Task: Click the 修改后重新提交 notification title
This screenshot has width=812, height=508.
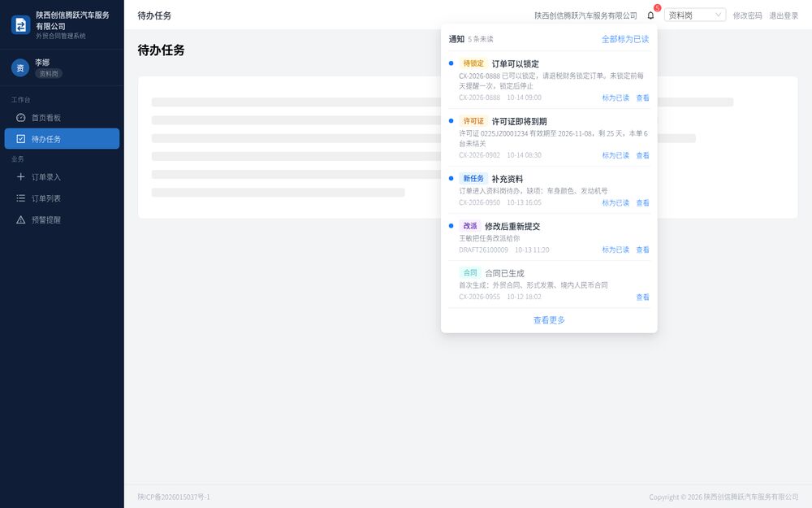Action: [x=512, y=226]
